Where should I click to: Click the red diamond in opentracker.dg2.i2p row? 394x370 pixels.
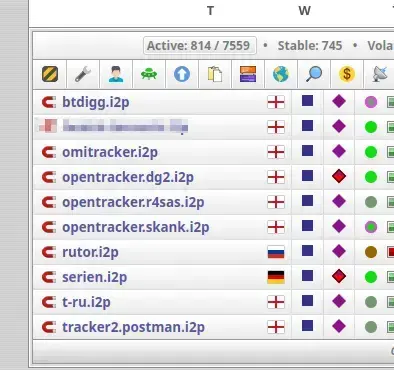[x=339, y=177]
